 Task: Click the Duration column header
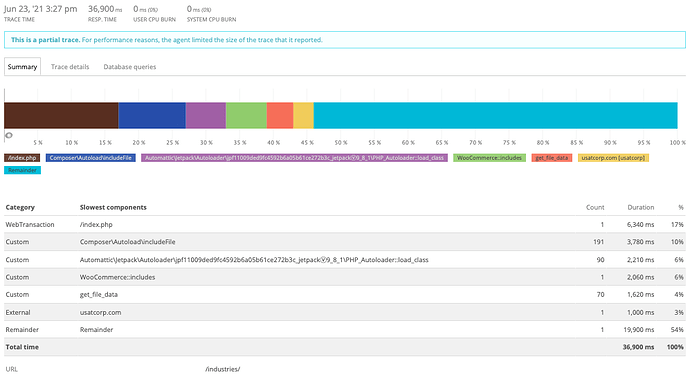(641, 207)
